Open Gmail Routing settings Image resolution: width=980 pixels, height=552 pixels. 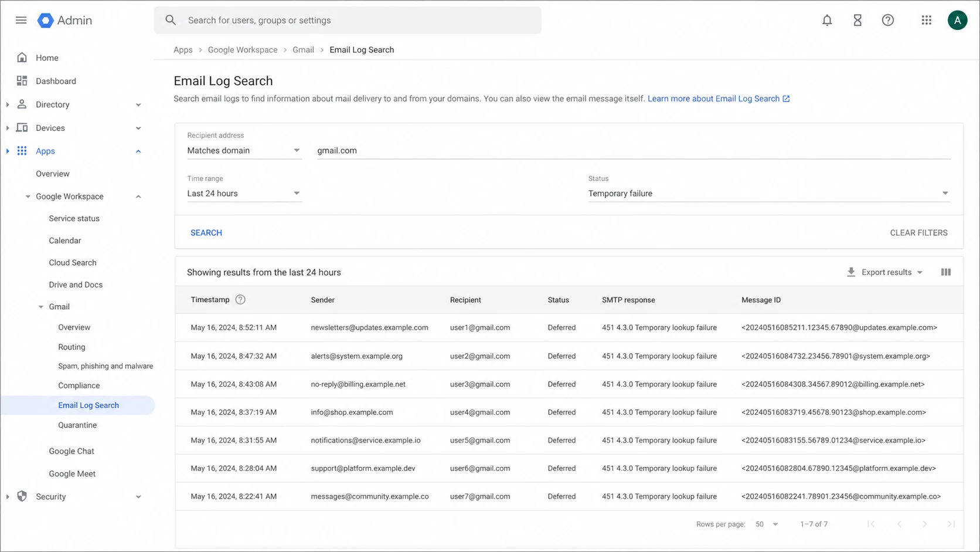coord(72,347)
